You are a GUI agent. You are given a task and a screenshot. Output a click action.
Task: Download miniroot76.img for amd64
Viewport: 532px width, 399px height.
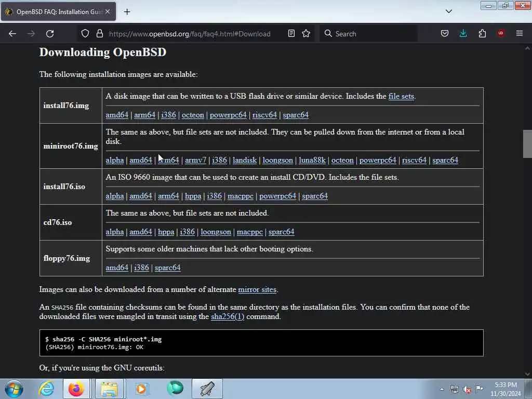click(141, 160)
